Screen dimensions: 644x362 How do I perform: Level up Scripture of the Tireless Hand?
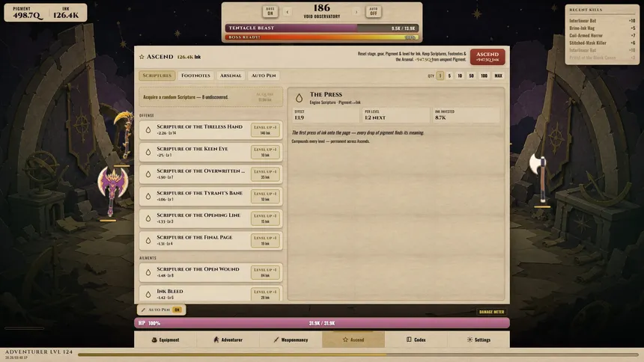[x=265, y=130]
